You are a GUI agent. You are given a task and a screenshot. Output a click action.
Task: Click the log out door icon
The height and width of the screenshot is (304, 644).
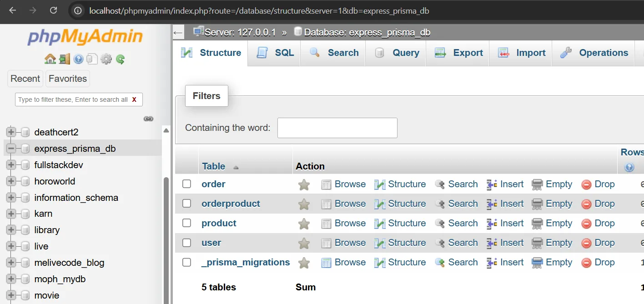pos(64,59)
